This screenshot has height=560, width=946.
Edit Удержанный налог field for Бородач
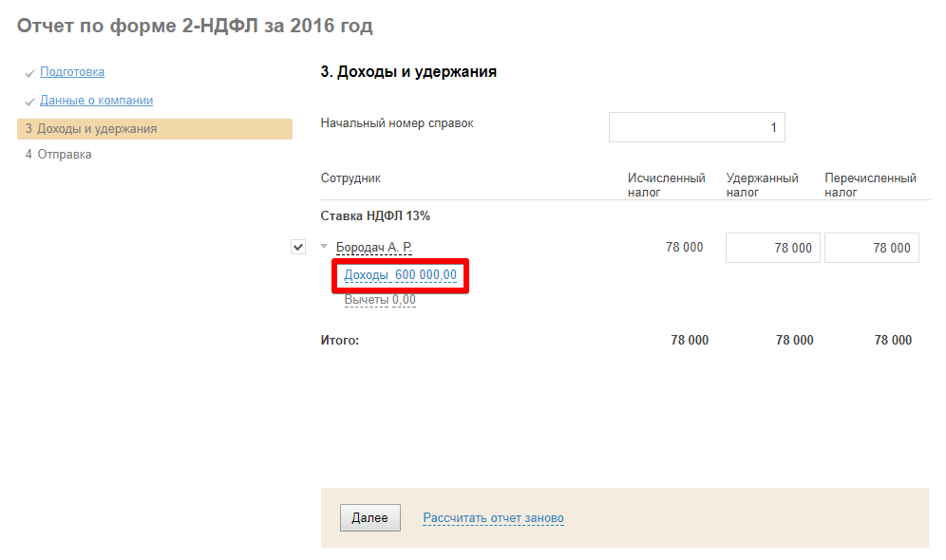pyautogui.click(x=772, y=248)
